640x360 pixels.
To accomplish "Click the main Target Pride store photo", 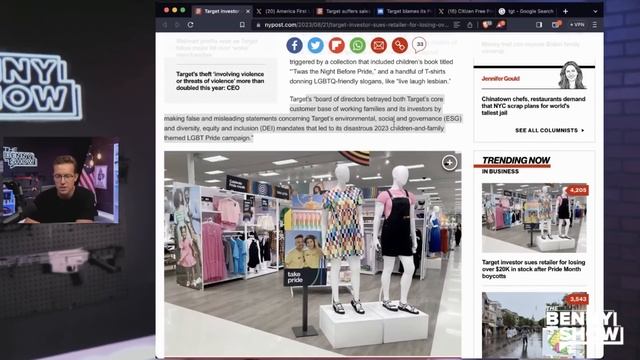I will coord(313,253).
